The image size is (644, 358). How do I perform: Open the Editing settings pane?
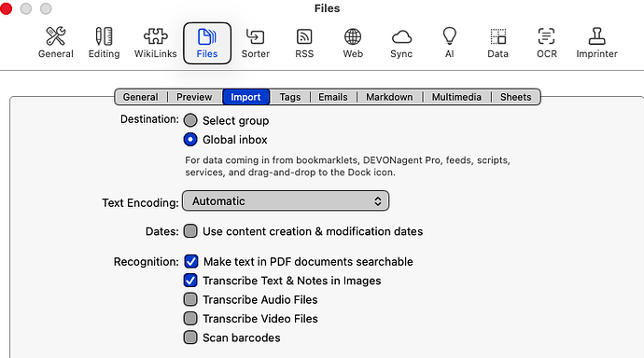pos(104,43)
